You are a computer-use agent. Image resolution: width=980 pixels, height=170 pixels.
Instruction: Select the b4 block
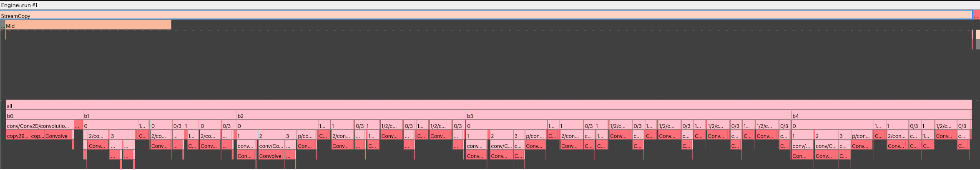tap(881, 115)
